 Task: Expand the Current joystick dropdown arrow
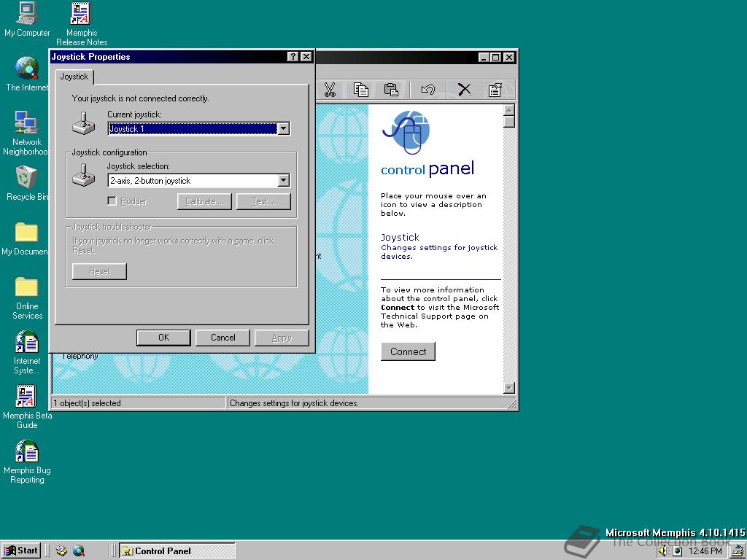(x=284, y=128)
